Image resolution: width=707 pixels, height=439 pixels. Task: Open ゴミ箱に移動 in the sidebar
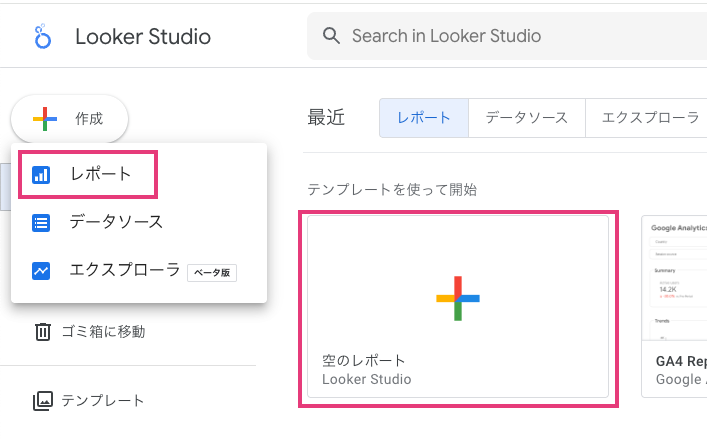click(104, 331)
